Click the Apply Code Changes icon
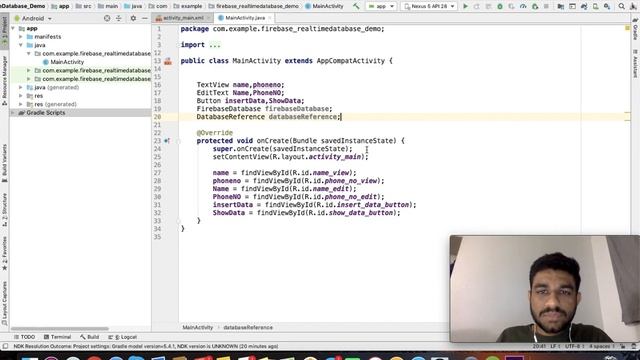 [x=488, y=6]
